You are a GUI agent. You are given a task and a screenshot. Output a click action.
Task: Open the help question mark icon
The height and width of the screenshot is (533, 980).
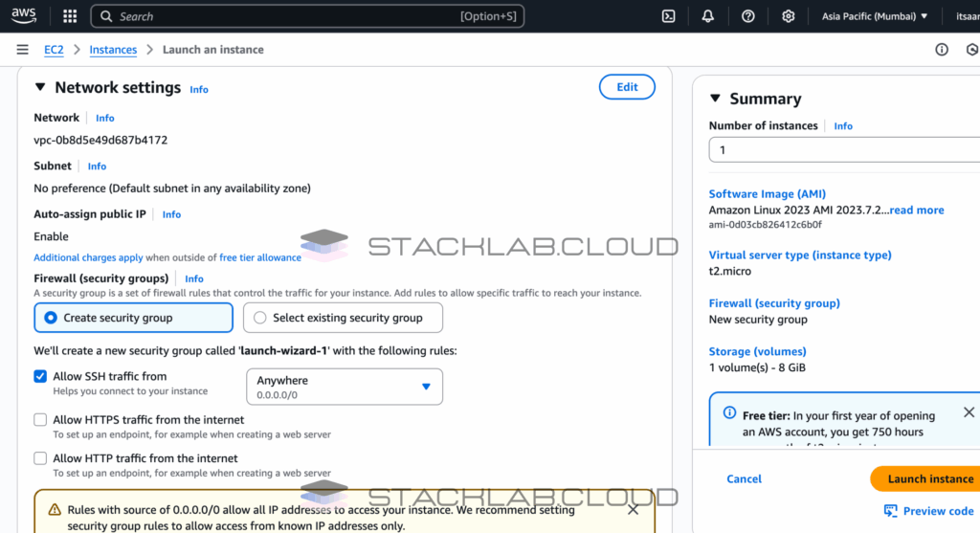748,16
